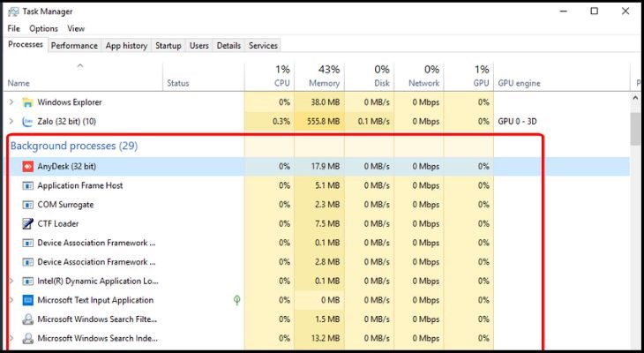The height and width of the screenshot is (353, 644).
Task: Click the 0 MB Text Input Application memory
Action: (331, 300)
